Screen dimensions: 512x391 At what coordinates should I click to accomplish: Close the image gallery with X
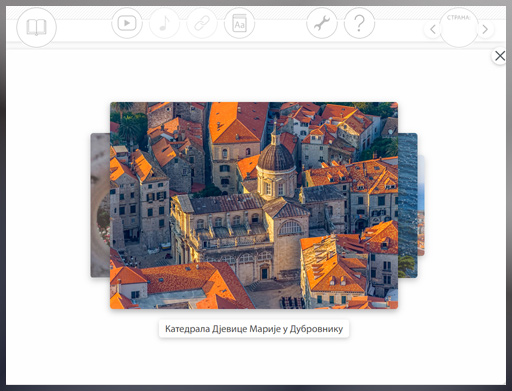[500, 56]
